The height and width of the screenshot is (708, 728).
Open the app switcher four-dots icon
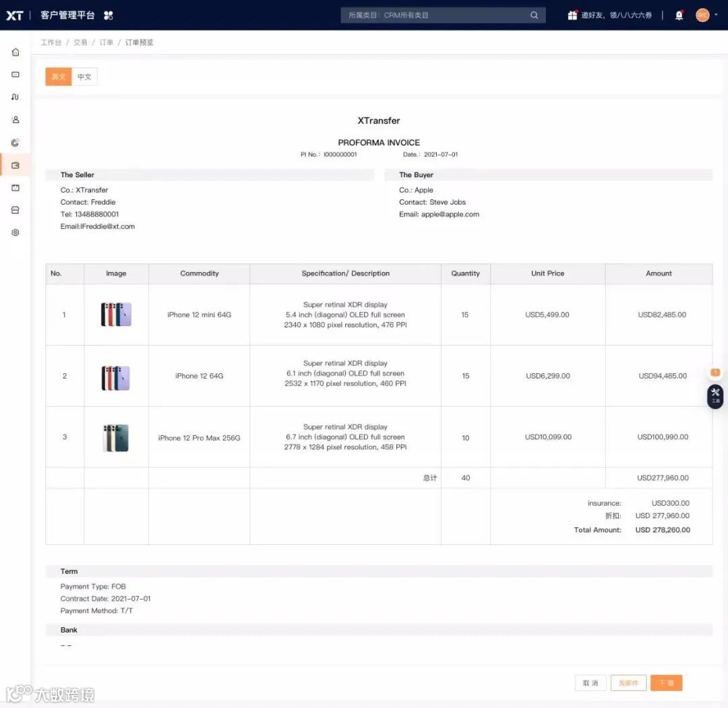tap(108, 15)
